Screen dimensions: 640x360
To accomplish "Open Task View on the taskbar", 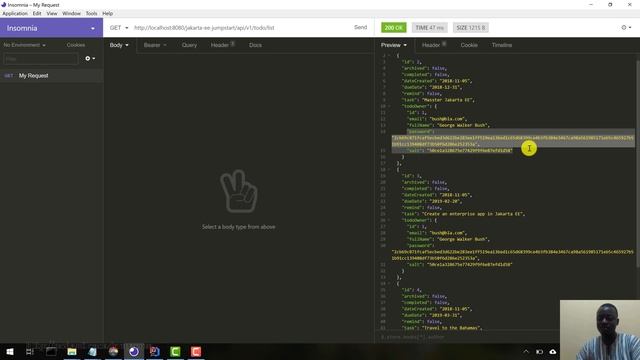I will [x=30, y=351].
